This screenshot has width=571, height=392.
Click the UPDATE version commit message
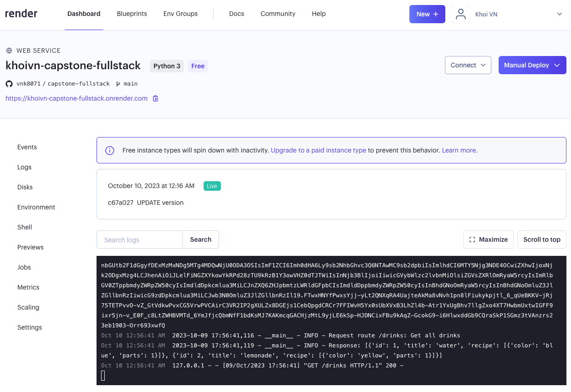coord(160,203)
